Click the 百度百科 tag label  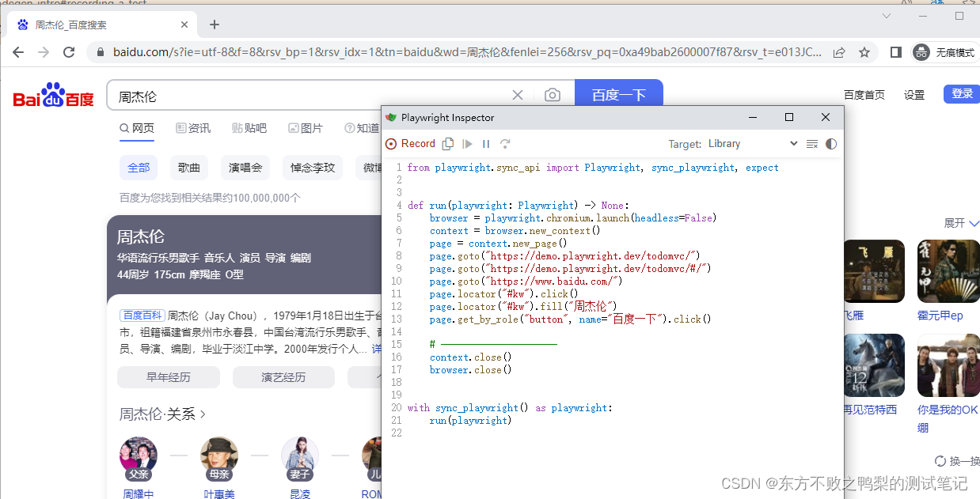click(142, 316)
